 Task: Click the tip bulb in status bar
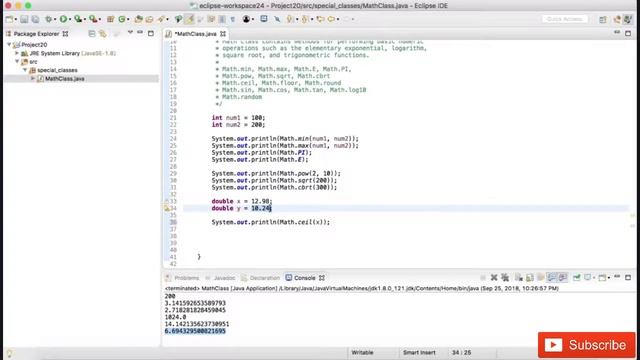pos(9,353)
